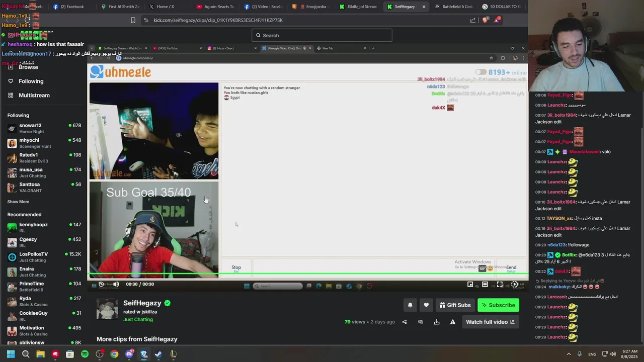644x362 pixels.
Task: Click microphone icon in system tray
Action: pyautogui.click(x=580, y=354)
